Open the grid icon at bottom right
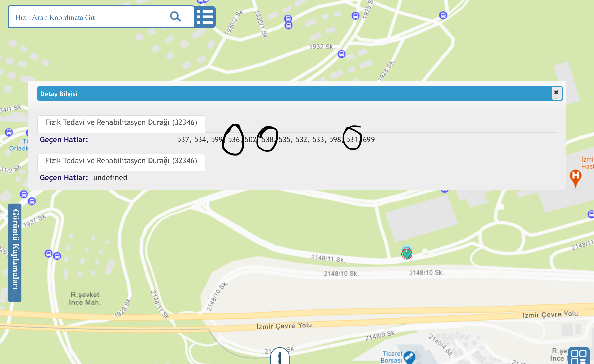 [x=578, y=356]
